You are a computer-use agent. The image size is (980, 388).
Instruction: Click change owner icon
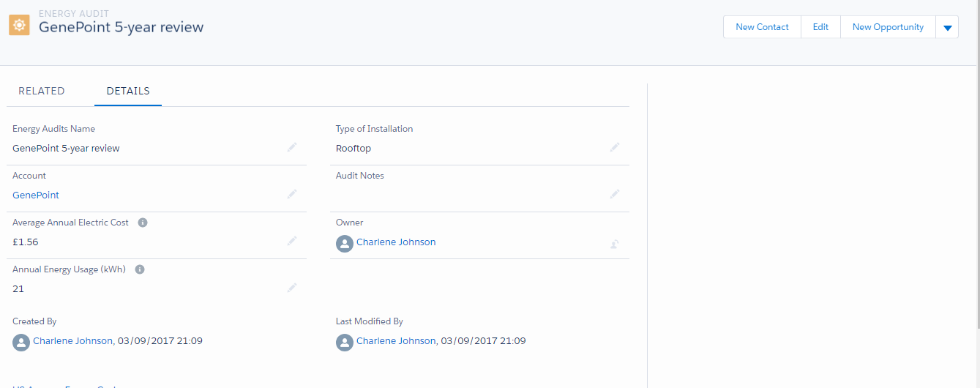(615, 244)
